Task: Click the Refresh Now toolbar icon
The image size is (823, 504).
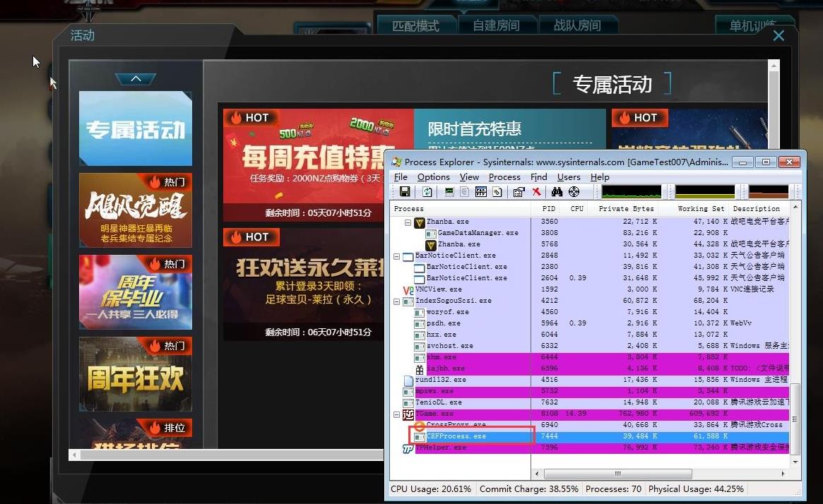Action: click(x=427, y=192)
